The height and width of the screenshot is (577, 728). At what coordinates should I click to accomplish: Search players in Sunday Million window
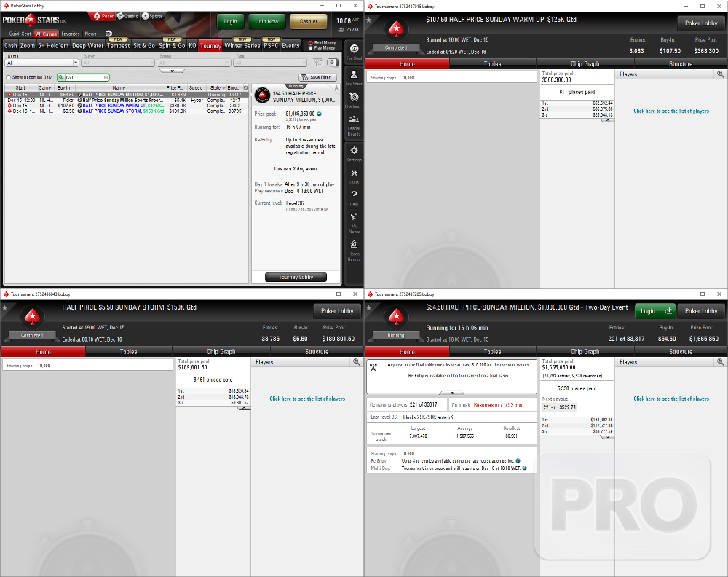[720, 361]
